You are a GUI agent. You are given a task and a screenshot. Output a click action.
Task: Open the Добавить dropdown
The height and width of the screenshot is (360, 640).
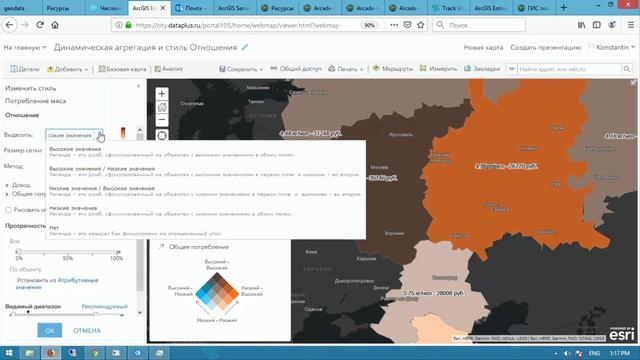point(67,69)
